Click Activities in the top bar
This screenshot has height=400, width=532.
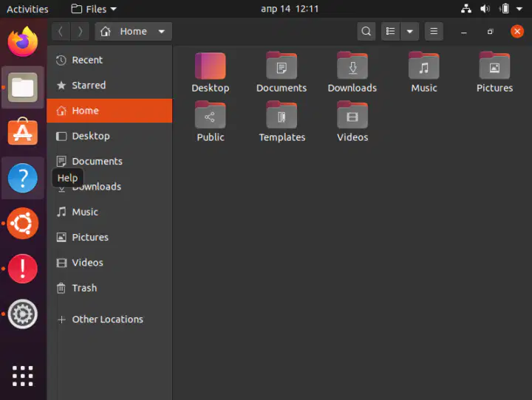[x=27, y=9]
